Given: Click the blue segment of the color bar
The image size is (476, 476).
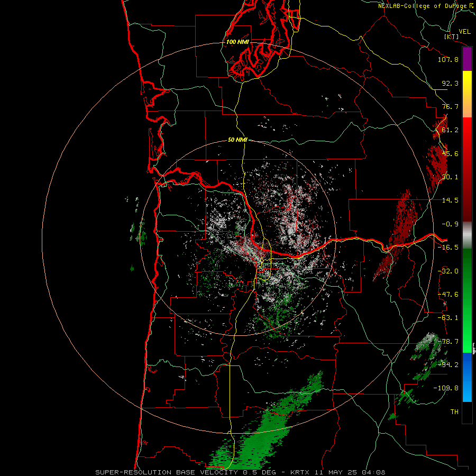Looking at the screenshot, I should coord(467,377).
